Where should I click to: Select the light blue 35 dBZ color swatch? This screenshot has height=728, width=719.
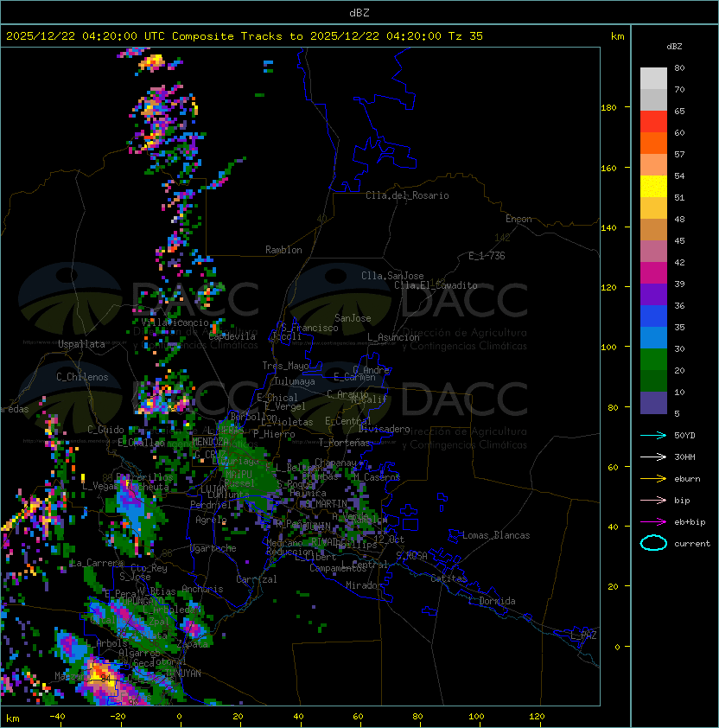click(x=653, y=337)
